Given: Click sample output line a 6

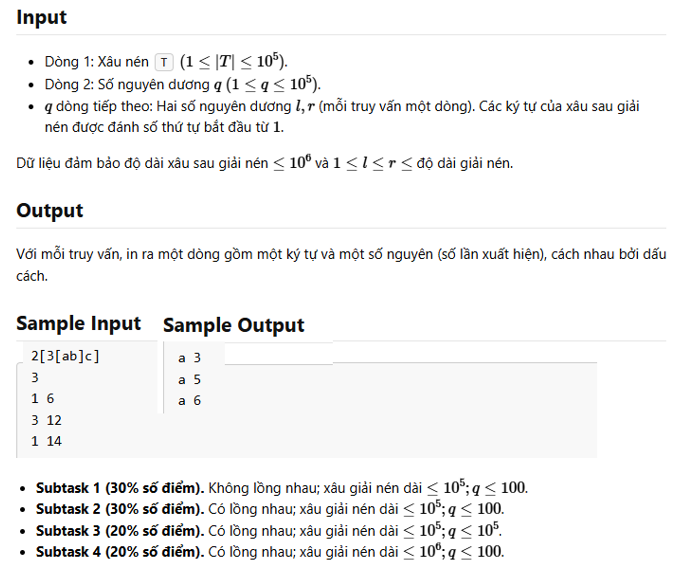Looking at the screenshot, I should click(x=189, y=400).
